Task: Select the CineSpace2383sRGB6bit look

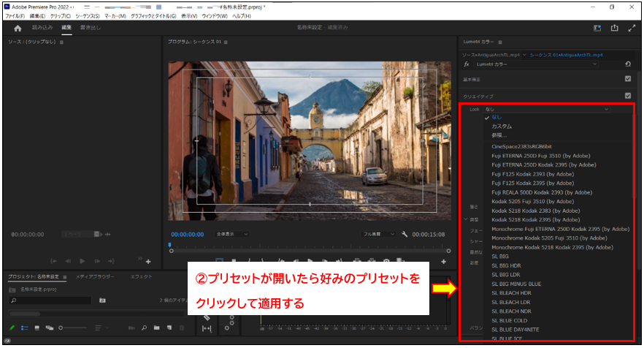Action: [521, 146]
